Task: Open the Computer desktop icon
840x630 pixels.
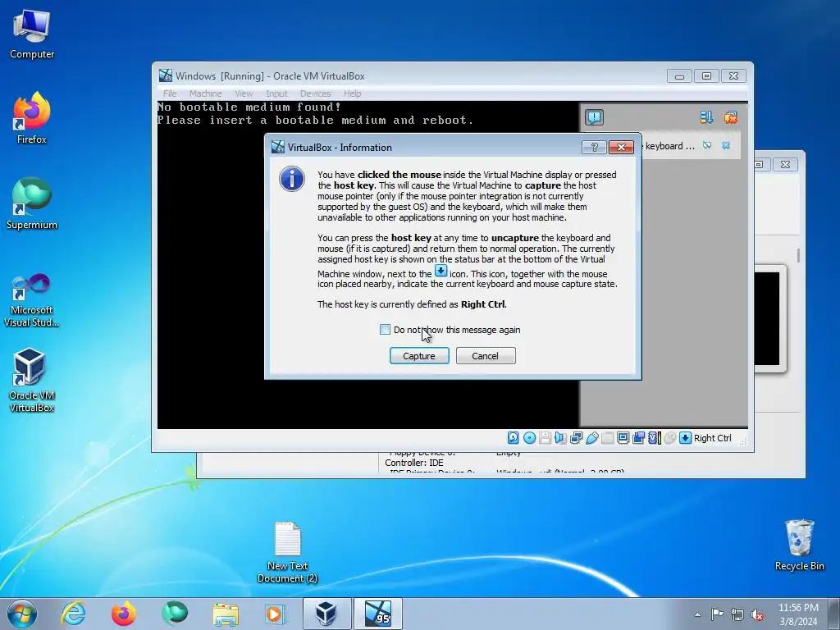Action: tap(32, 34)
